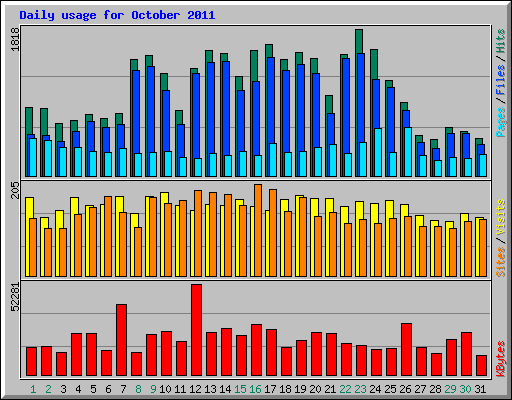Click the cyan Pages bar above day 24
512x400 pixels.
pos(378,152)
